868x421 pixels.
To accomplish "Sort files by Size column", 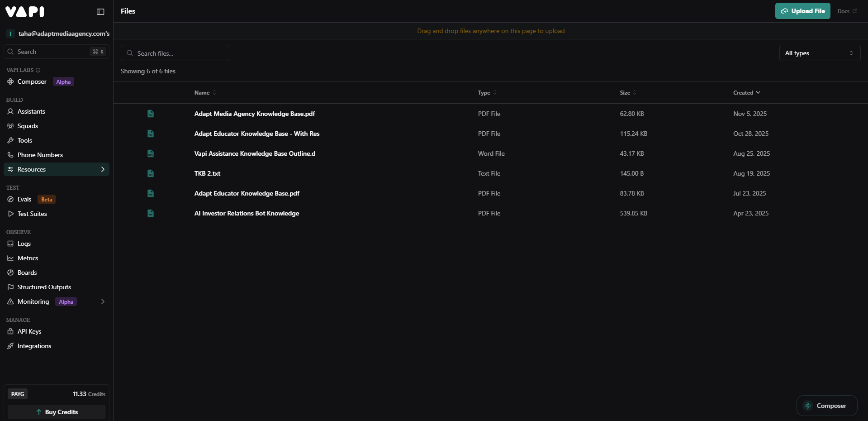I will point(628,93).
